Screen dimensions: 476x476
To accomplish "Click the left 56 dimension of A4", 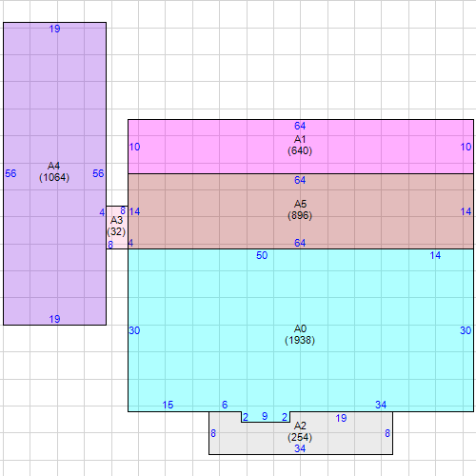I will [x=10, y=173].
